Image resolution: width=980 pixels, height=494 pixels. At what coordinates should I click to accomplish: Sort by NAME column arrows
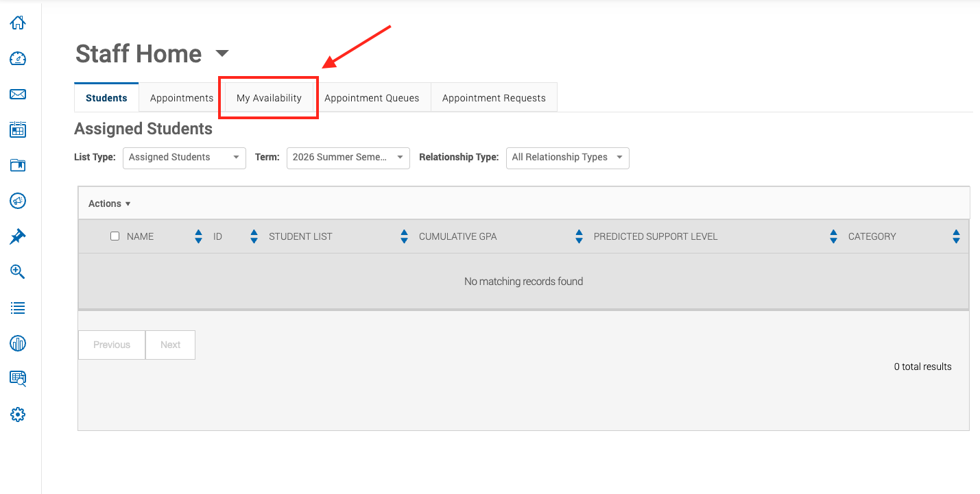tap(199, 236)
